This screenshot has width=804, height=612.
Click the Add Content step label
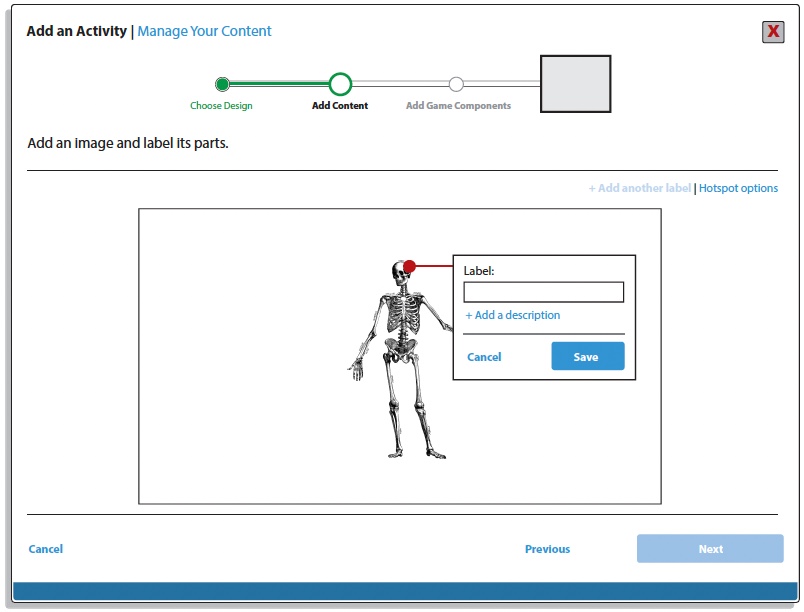(340, 106)
